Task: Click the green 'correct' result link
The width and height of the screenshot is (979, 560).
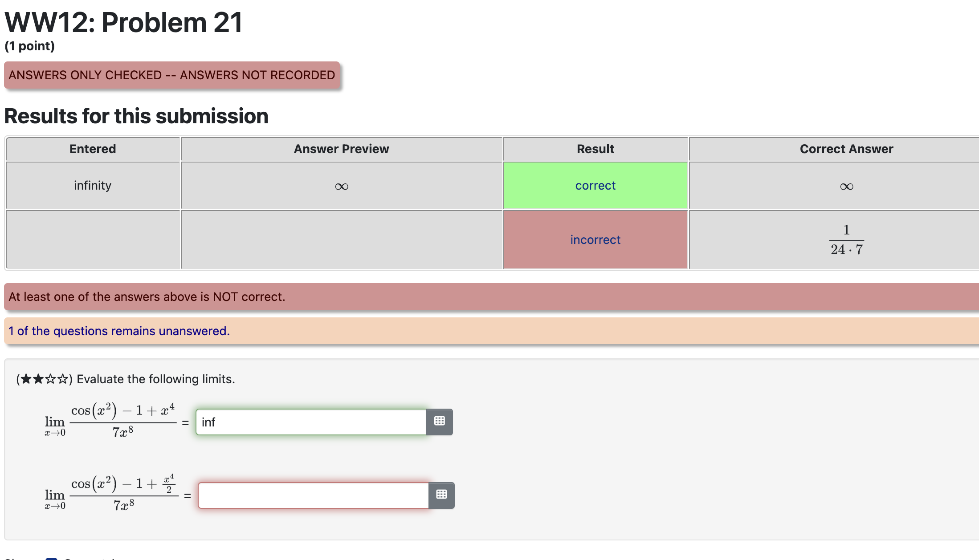Action: pos(595,186)
